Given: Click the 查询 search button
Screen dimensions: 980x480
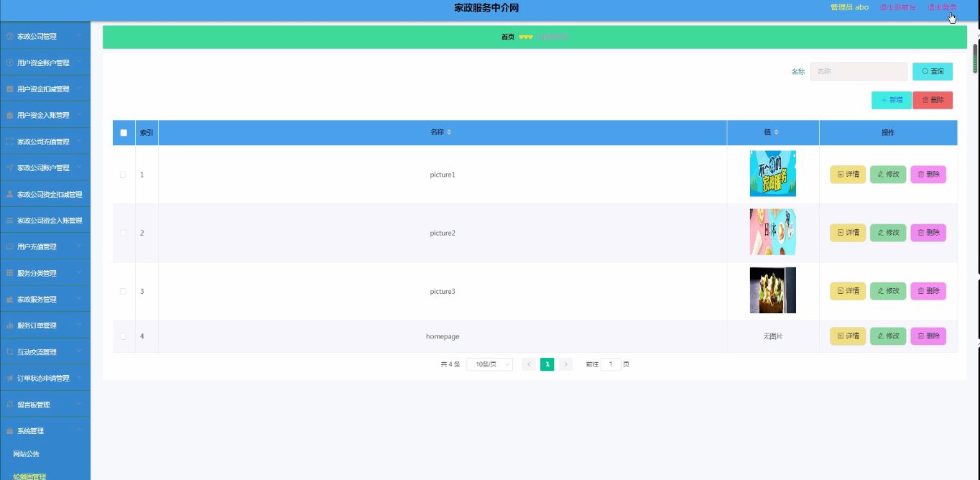Looking at the screenshot, I should [933, 72].
